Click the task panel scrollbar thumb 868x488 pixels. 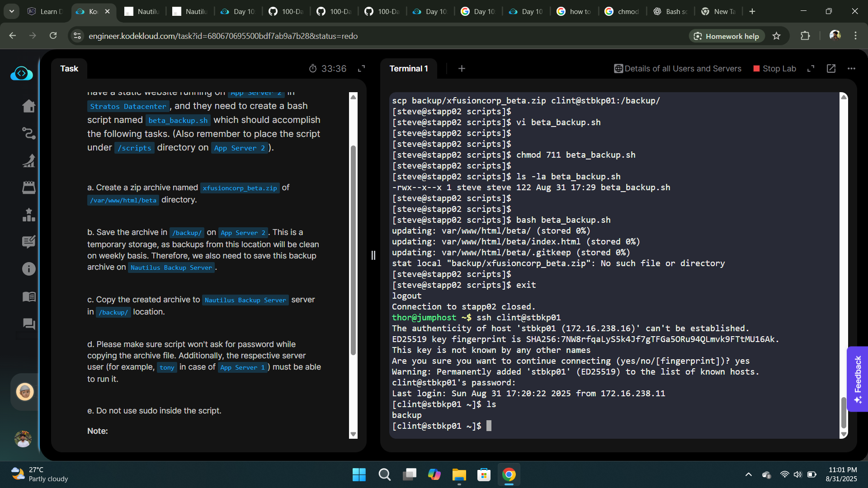pos(353,250)
